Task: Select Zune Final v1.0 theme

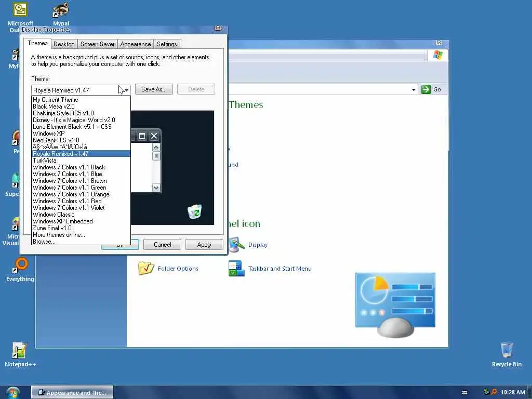Action: pyautogui.click(x=81, y=228)
